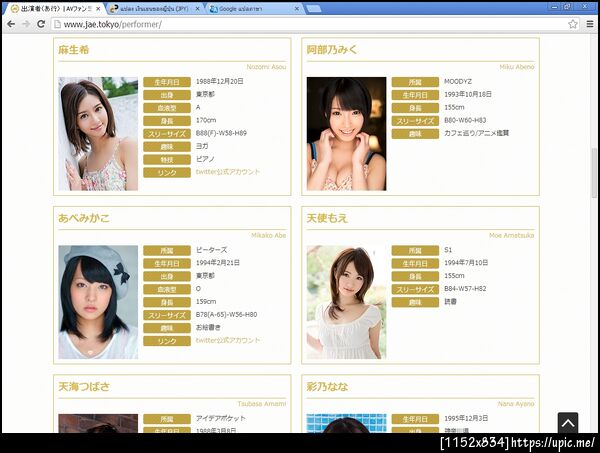This screenshot has height=453, width=600.
Task: Click the date 1988年12月20日
Action: point(220,81)
